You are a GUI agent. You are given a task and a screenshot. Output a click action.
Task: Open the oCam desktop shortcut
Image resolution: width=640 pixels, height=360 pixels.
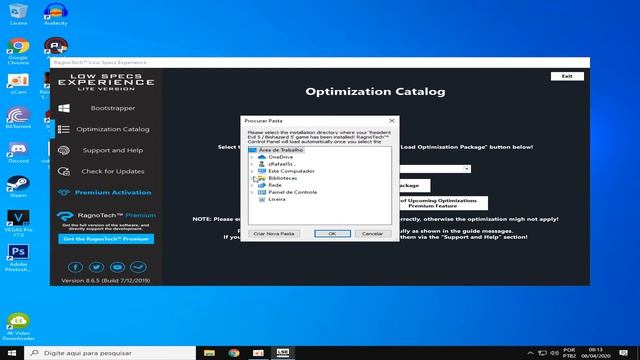click(x=18, y=84)
